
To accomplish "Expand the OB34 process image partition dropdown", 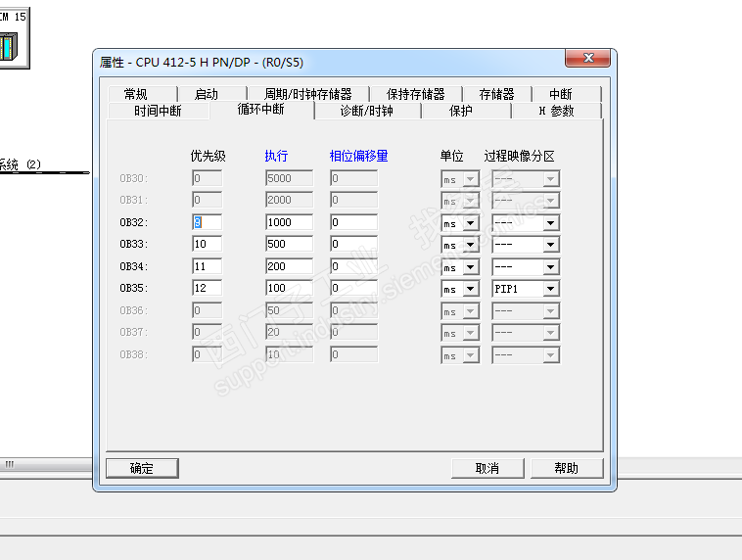I will click(x=526, y=267).
